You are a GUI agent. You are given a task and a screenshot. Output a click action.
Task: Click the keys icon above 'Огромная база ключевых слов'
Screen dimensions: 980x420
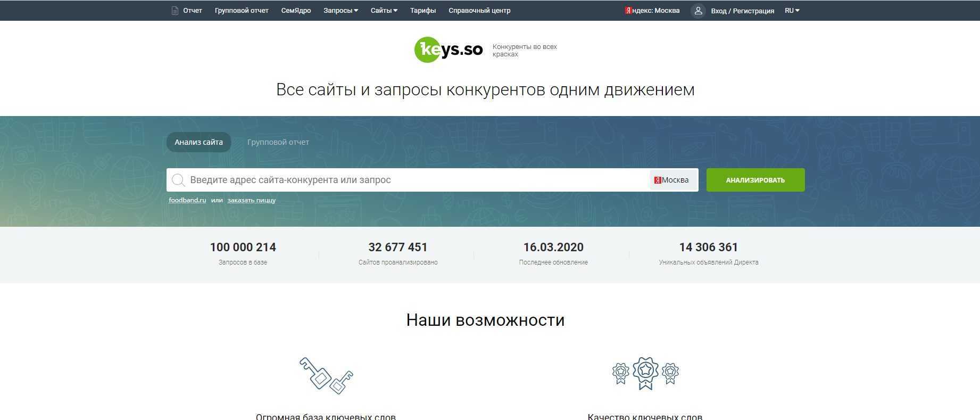326,375
